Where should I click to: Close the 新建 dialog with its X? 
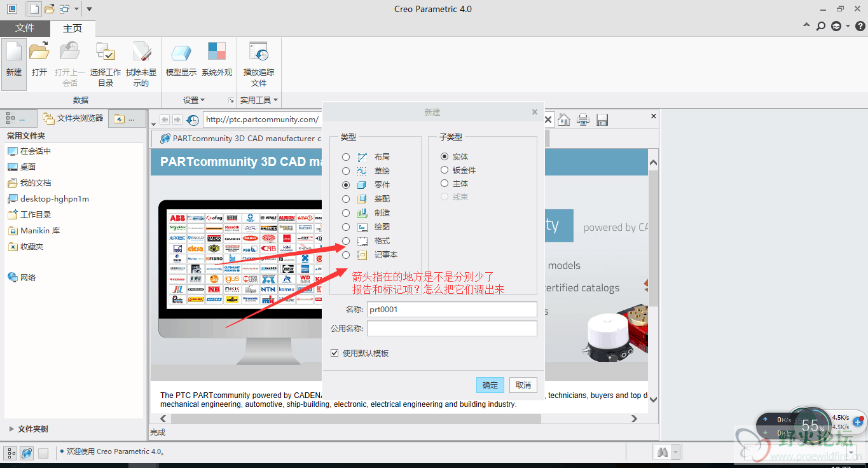[535, 112]
